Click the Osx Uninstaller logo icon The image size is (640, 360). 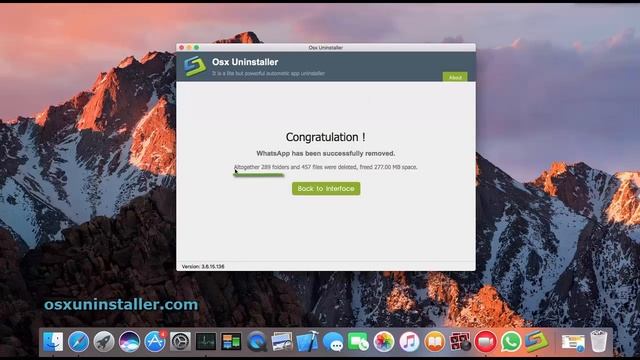coord(194,66)
